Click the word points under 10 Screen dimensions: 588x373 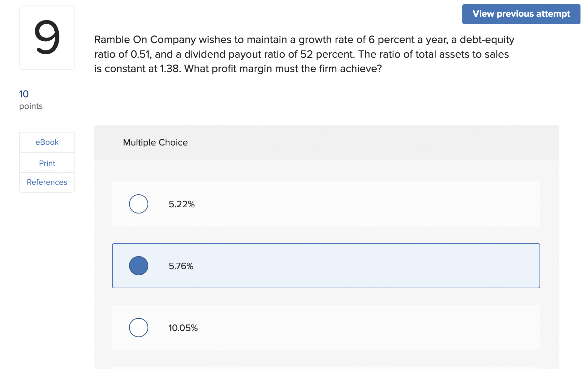coord(31,106)
